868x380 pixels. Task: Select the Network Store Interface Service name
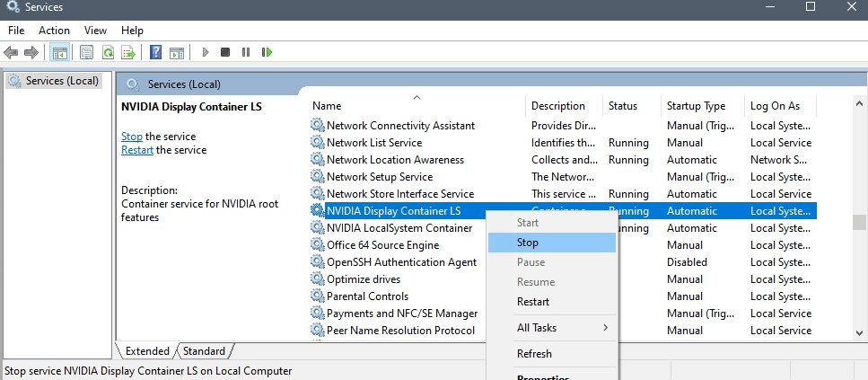pos(400,194)
